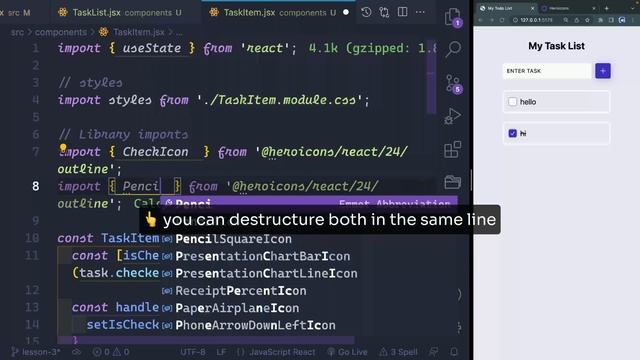Viewport: 640px width, 360px height.
Task: Open notifications bell in status bar
Action: (x=454, y=351)
